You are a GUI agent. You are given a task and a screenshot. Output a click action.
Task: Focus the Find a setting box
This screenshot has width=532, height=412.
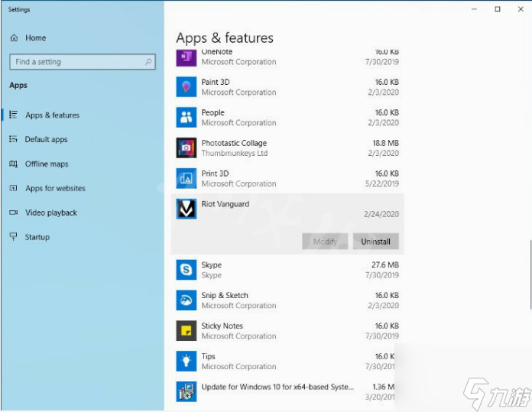click(x=83, y=62)
